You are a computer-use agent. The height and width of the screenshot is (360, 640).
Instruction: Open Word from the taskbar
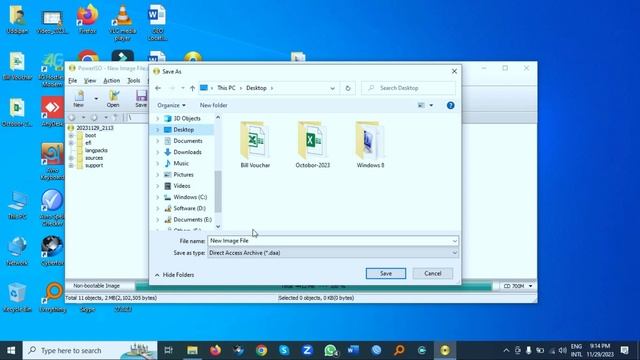click(x=353, y=350)
